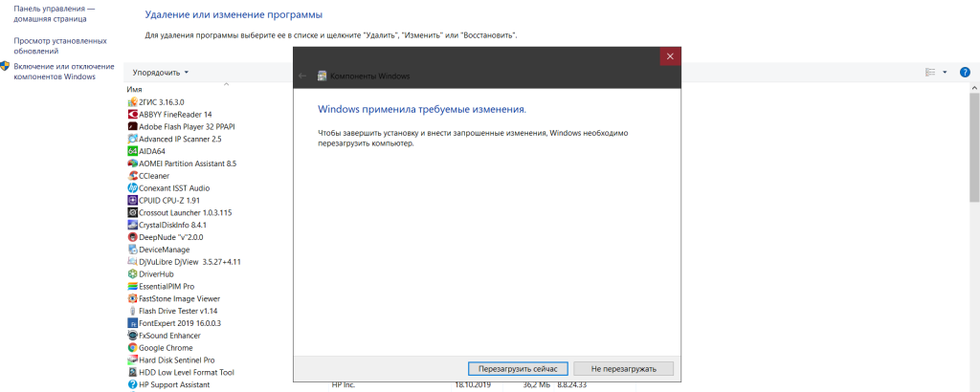This screenshot has height=392, width=980.
Task: Click the DeviceManage program icon
Action: 132,250
